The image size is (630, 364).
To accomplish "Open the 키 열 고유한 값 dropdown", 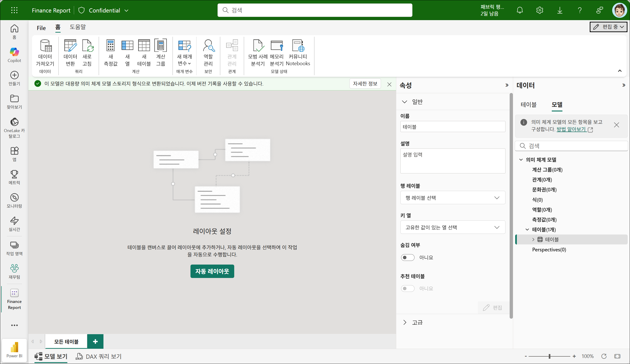I will pos(452,227).
